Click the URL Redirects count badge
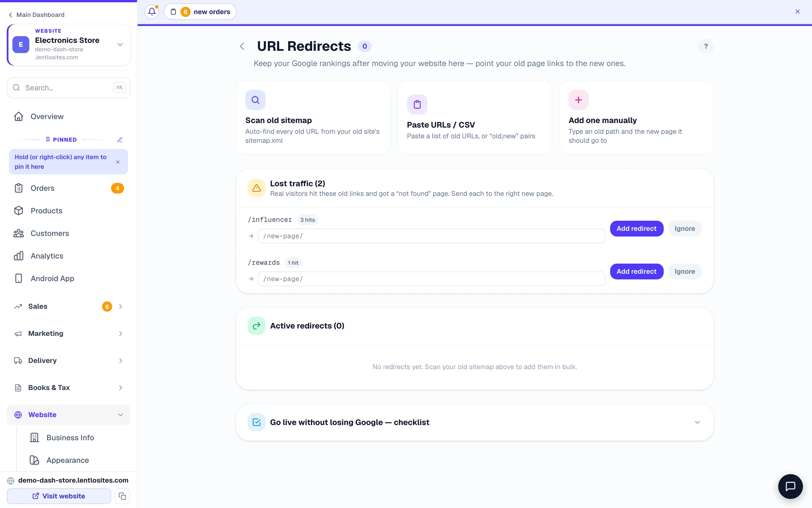 point(364,46)
